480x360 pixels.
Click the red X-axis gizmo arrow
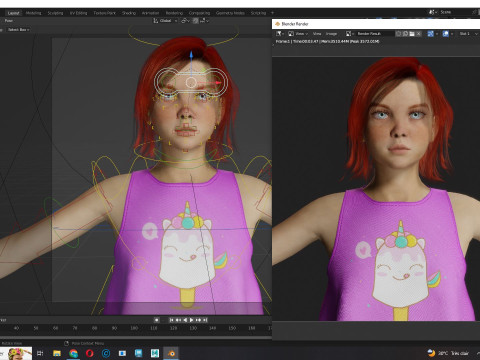tap(218, 82)
